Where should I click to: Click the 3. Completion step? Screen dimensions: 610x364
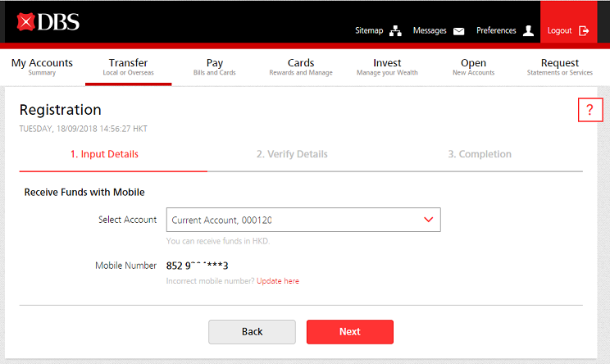point(480,154)
